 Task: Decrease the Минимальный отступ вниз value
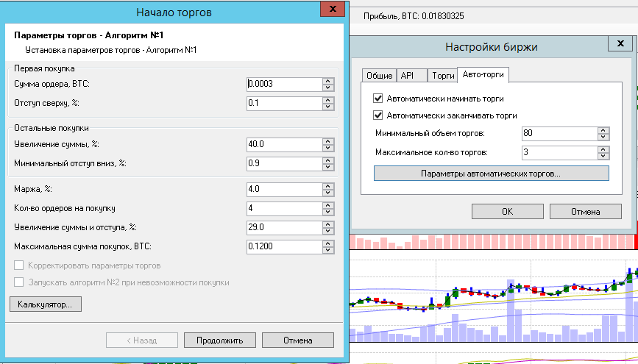pyautogui.click(x=327, y=167)
